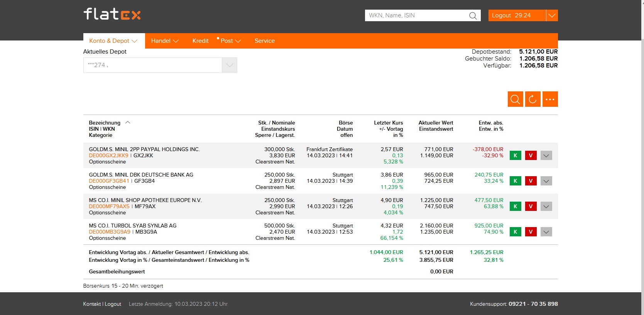This screenshot has width=644, height=315.
Task: Expand the Shop Apotheke row details arrow
Action: tap(546, 206)
